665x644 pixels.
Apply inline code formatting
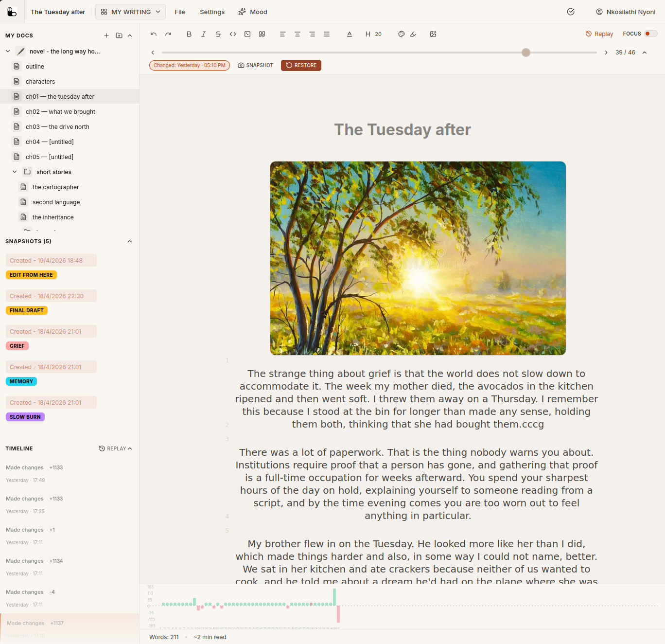click(x=233, y=34)
